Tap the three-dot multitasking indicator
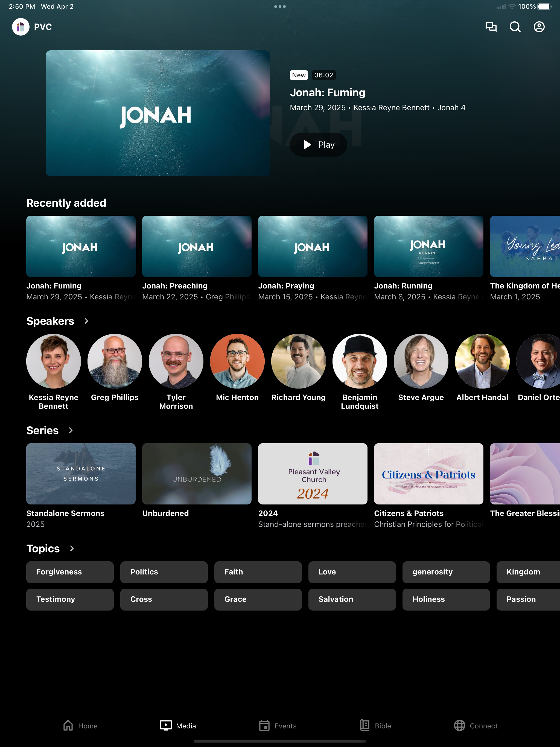Viewport: 560px width, 747px height. click(280, 6)
